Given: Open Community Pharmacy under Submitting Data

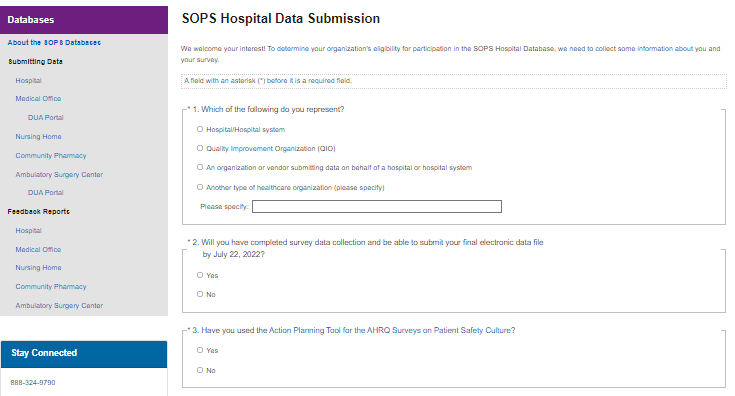Looking at the screenshot, I should point(51,156).
